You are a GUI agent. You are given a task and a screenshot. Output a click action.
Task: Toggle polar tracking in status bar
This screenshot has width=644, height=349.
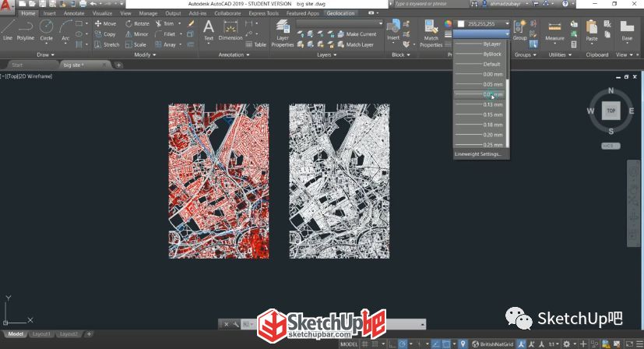pyautogui.click(x=403, y=344)
